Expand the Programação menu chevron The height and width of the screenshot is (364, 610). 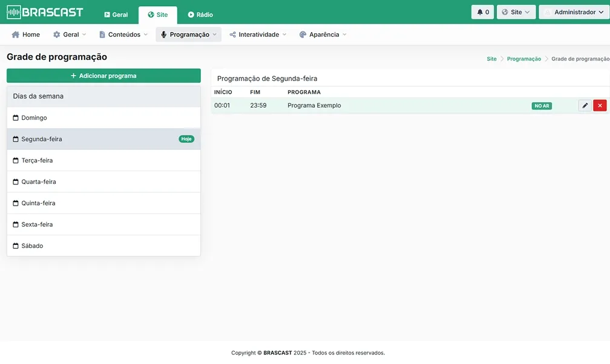point(214,34)
